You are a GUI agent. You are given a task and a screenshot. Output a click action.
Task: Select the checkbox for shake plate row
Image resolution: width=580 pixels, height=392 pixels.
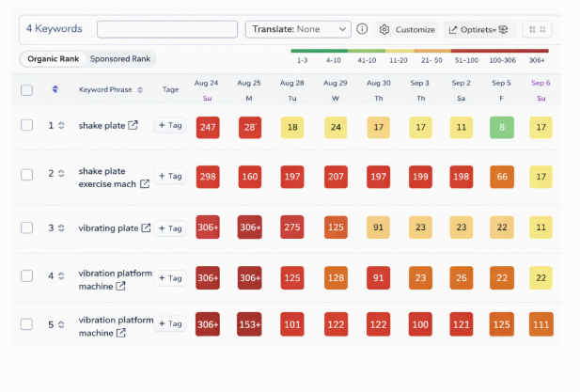point(26,125)
